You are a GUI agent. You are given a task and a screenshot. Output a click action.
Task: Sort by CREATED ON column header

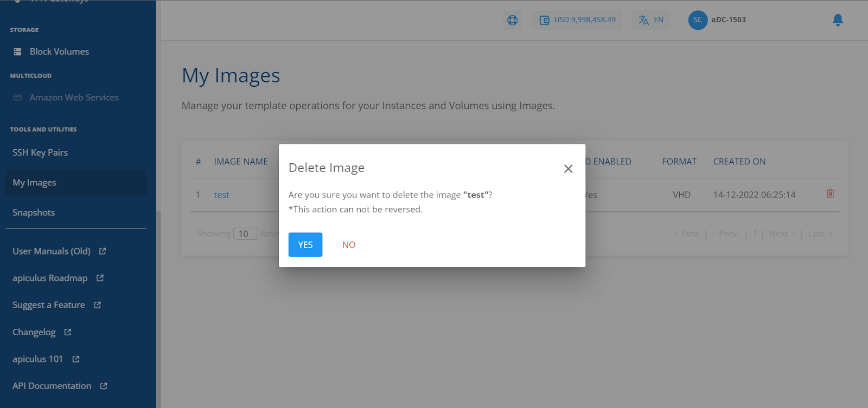point(739,162)
